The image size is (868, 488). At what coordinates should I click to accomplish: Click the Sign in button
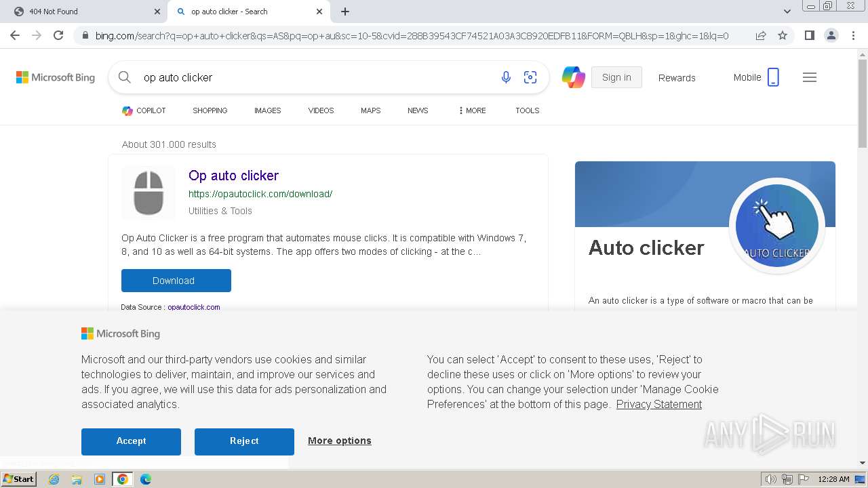(x=616, y=77)
